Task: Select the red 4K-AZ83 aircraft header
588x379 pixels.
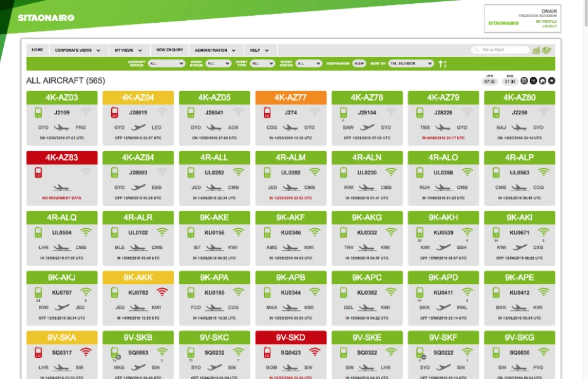Action: pyautogui.click(x=62, y=157)
